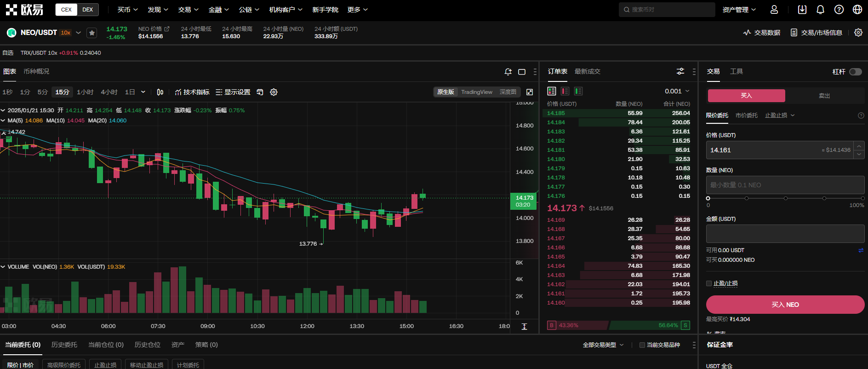Expand the 0.001 price precision dropdown

click(677, 91)
